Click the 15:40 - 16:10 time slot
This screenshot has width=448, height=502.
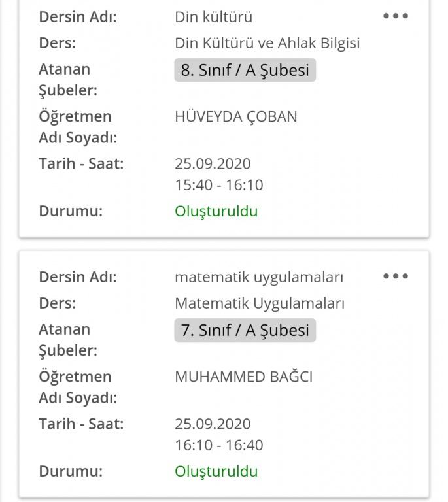[x=218, y=185]
